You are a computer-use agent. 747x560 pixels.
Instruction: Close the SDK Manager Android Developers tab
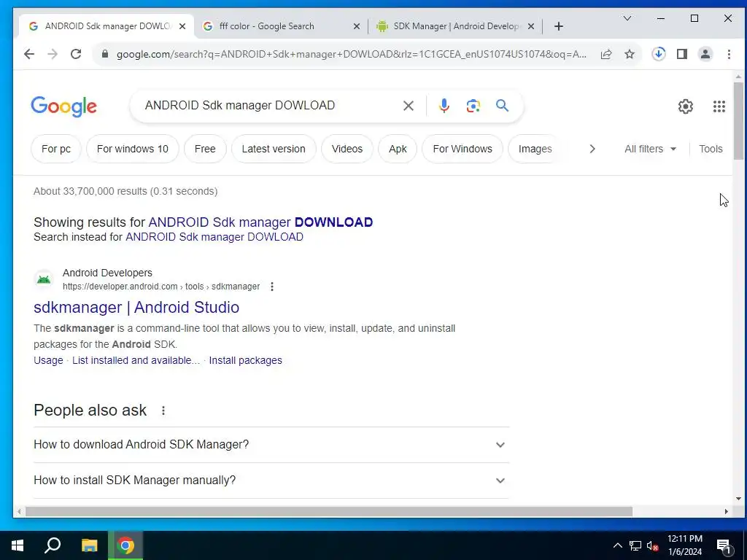(531, 26)
